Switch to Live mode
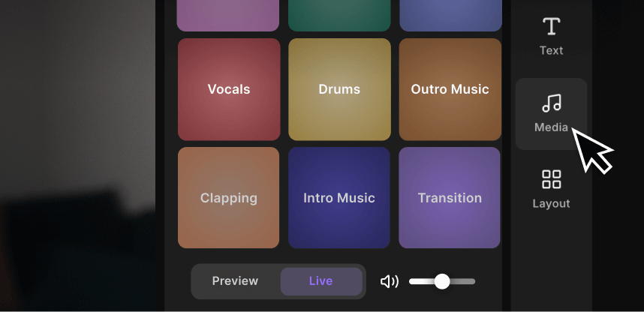The width and height of the screenshot is (644, 312). click(x=321, y=281)
